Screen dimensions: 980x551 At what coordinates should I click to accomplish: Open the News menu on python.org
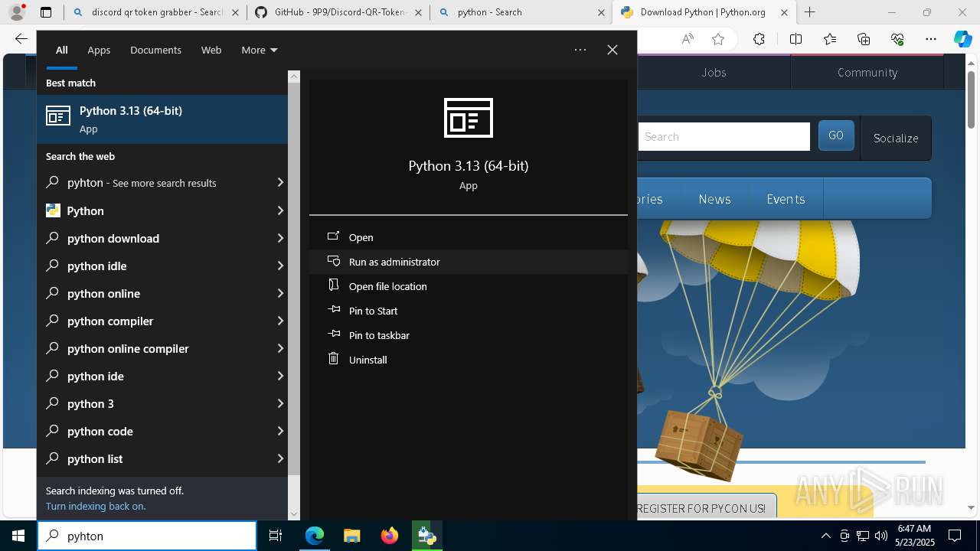pos(714,199)
